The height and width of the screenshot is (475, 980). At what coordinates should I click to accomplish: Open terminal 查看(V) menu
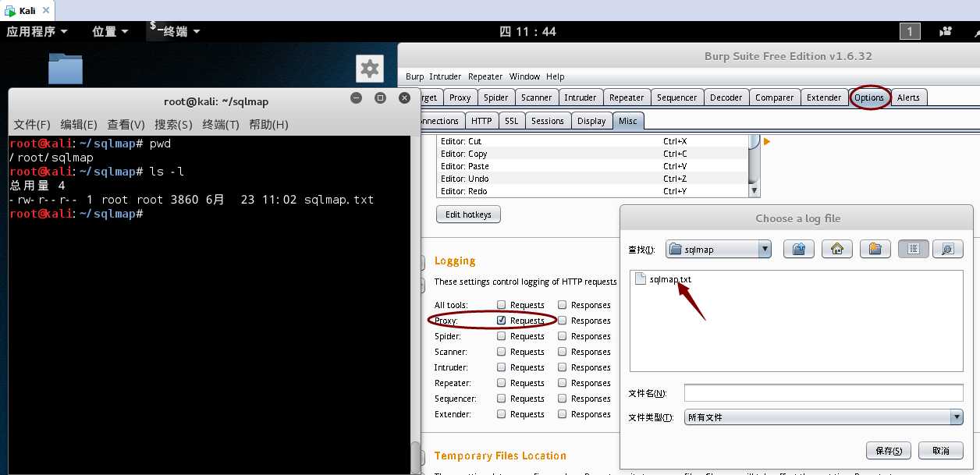tap(126, 125)
